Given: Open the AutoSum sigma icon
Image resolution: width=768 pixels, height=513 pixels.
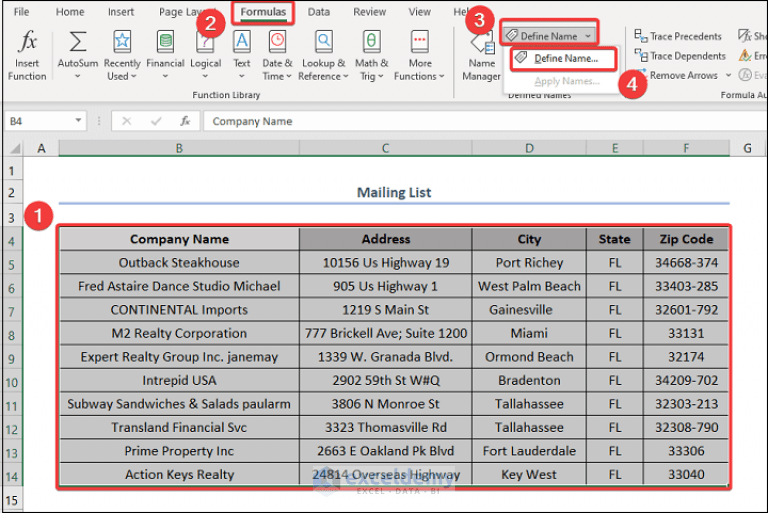Looking at the screenshot, I should coord(77,41).
